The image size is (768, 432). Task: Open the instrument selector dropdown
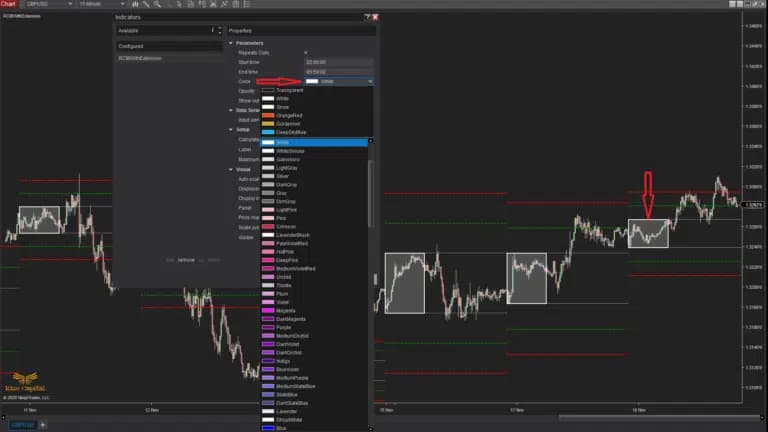click(x=49, y=4)
